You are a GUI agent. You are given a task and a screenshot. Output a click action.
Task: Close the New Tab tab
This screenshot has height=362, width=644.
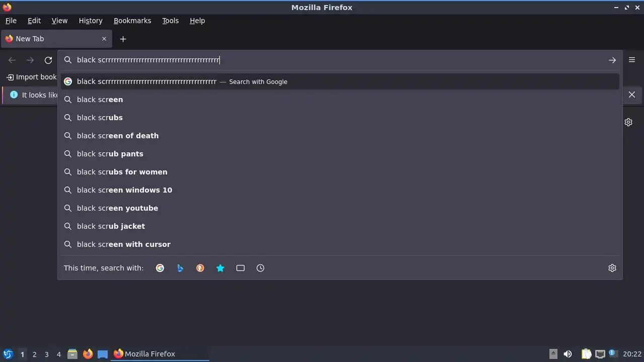pos(104,39)
